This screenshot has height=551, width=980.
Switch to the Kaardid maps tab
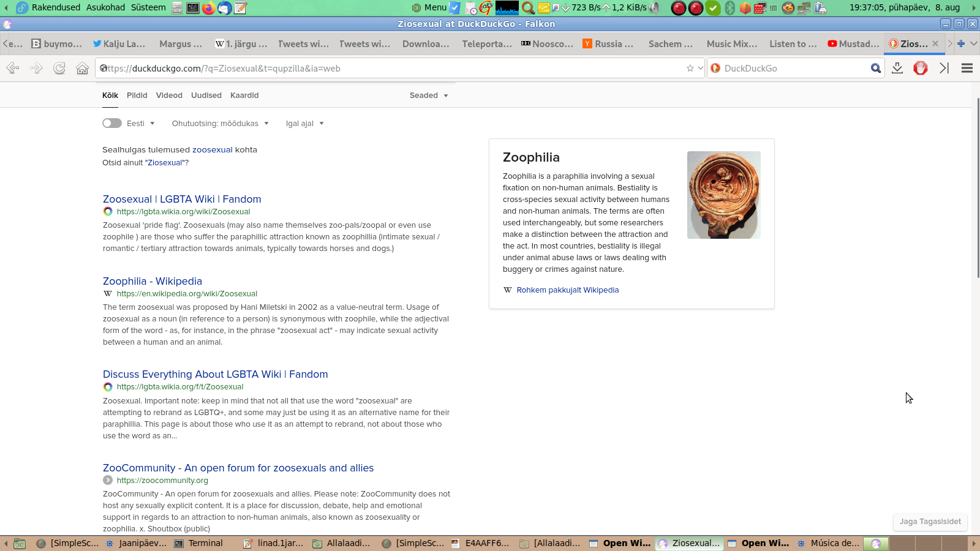pyautogui.click(x=244, y=95)
